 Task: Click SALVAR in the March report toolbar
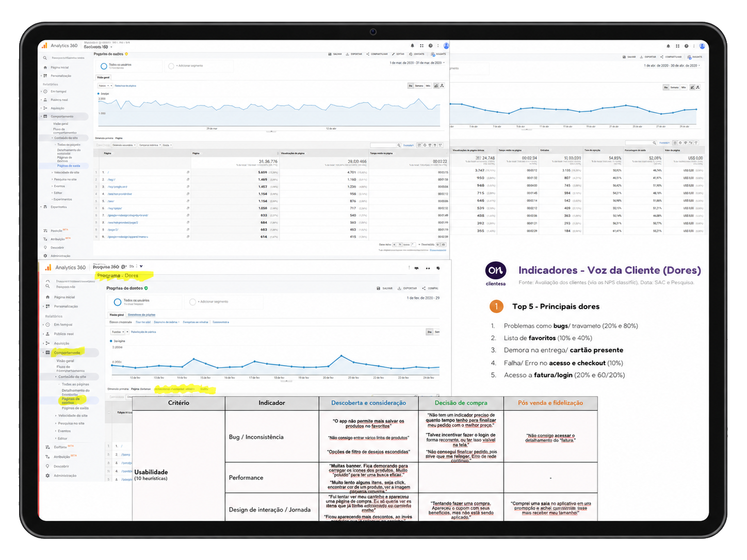point(335,54)
